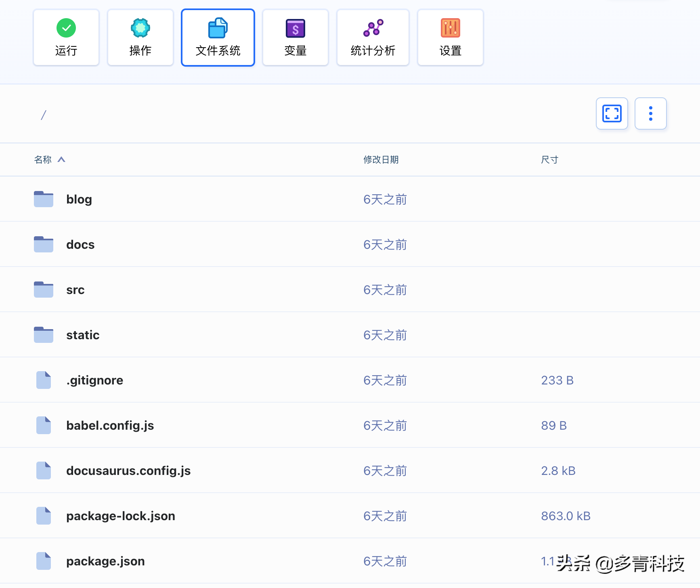Click the .gitignore file icon
This screenshot has width=700, height=588.
[44, 380]
